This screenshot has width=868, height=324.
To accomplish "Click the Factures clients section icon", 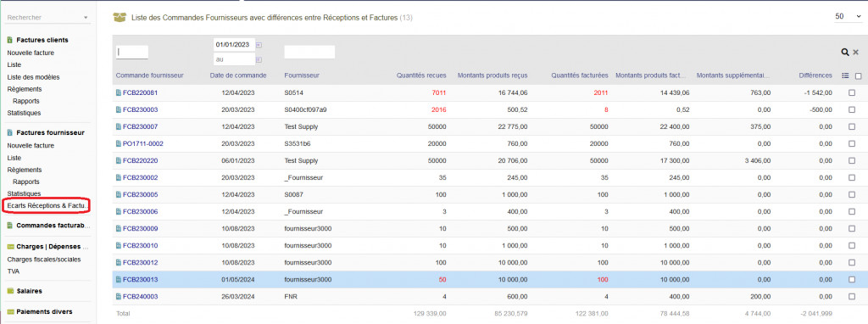I will pyautogui.click(x=10, y=40).
